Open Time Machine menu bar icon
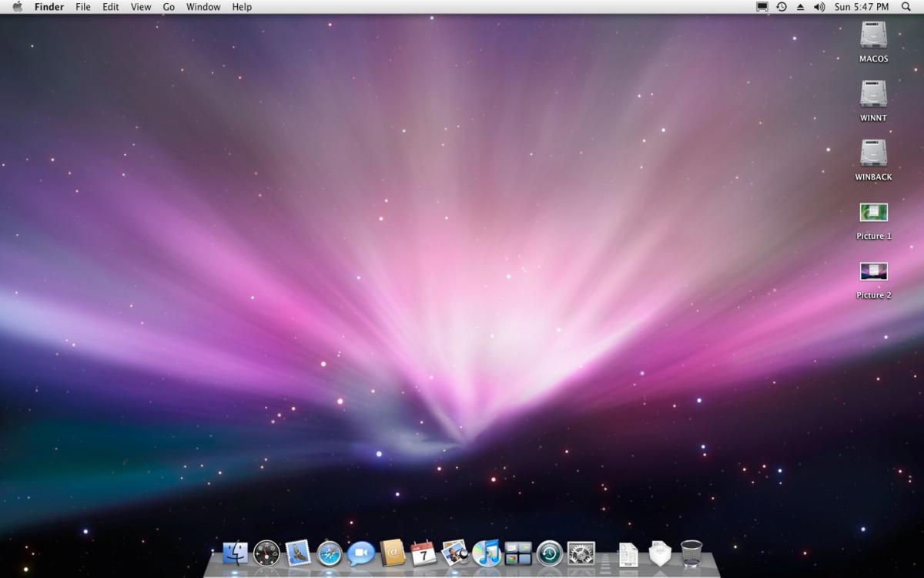The height and width of the screenshot is (578, 924). (782, 7)
